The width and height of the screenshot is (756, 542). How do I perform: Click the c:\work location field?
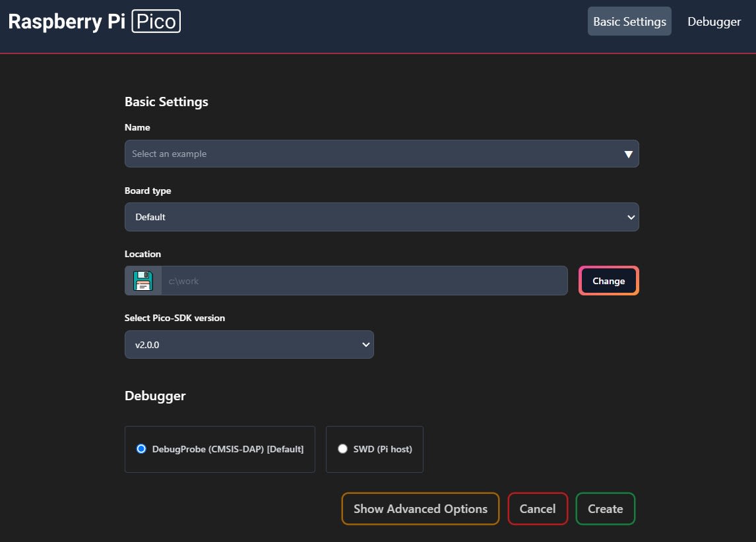365,281
